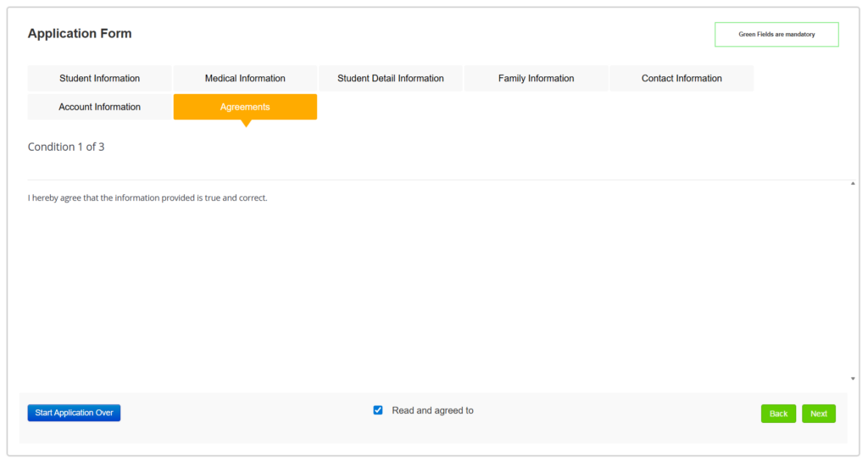The image size is (868, 462).
Task: Go to the Student Detail Information tab
Action: (x=390, y=78)
